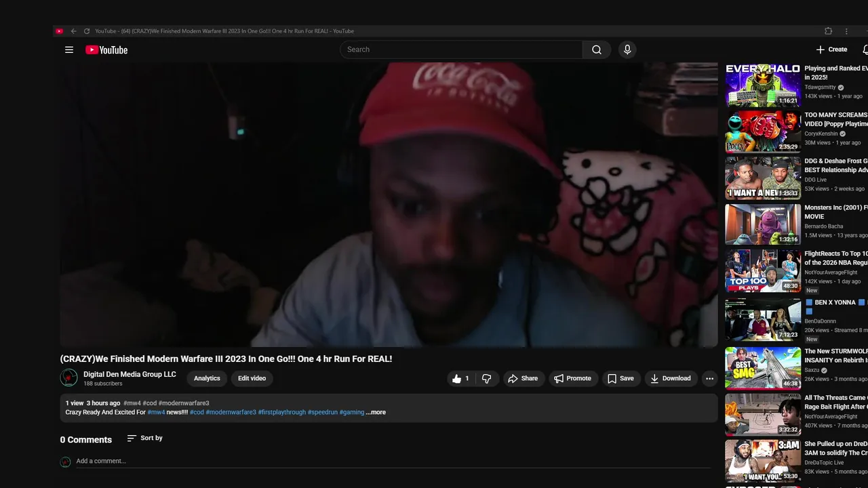Open the Sort by comments dropdown

[x=145, y=439]
